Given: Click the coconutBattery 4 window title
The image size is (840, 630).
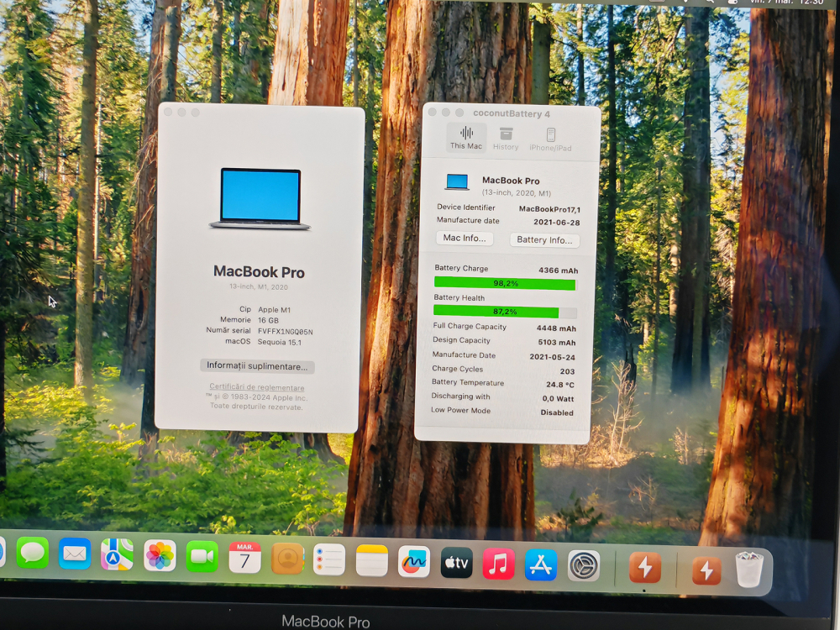Looking at the screenshot, I should (x=511, y=113).
